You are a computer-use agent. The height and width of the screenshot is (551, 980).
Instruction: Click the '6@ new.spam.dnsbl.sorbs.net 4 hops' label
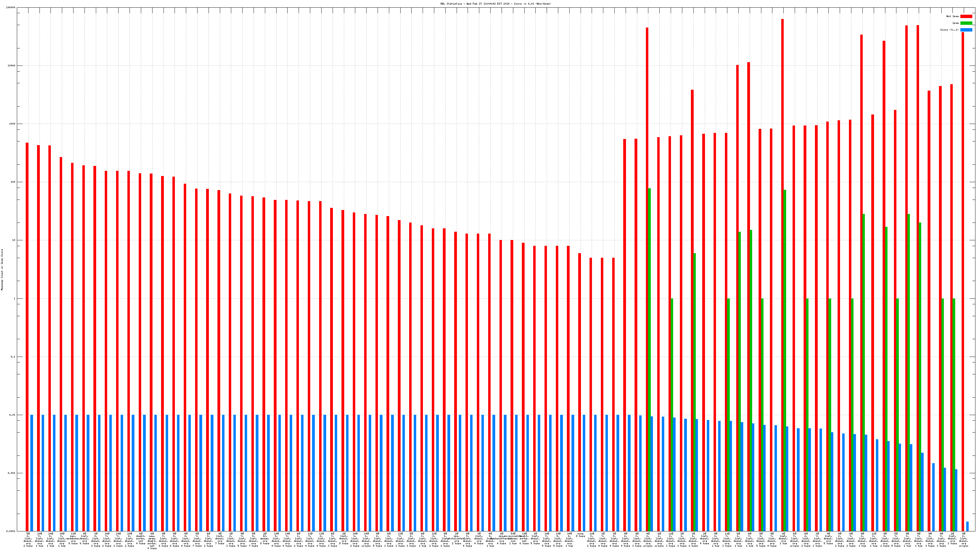pyautogui.click(x=152, y=541)
